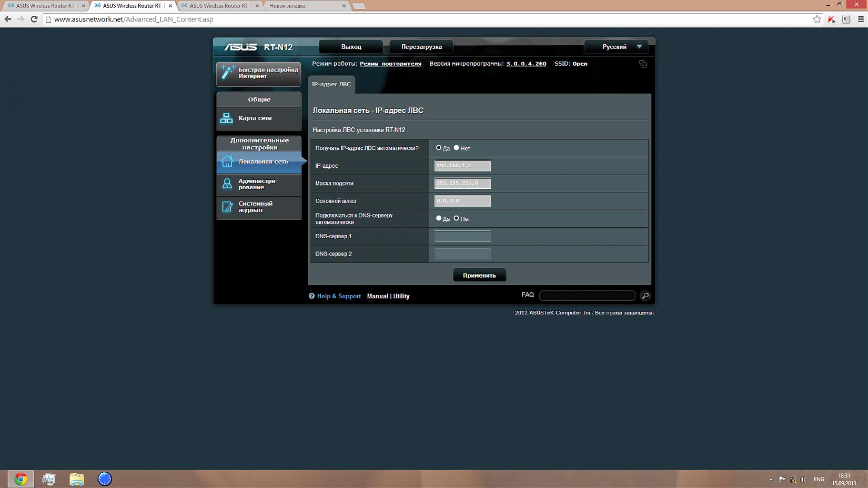
Task: Reload the page in browser
Action: coord(34,19)
